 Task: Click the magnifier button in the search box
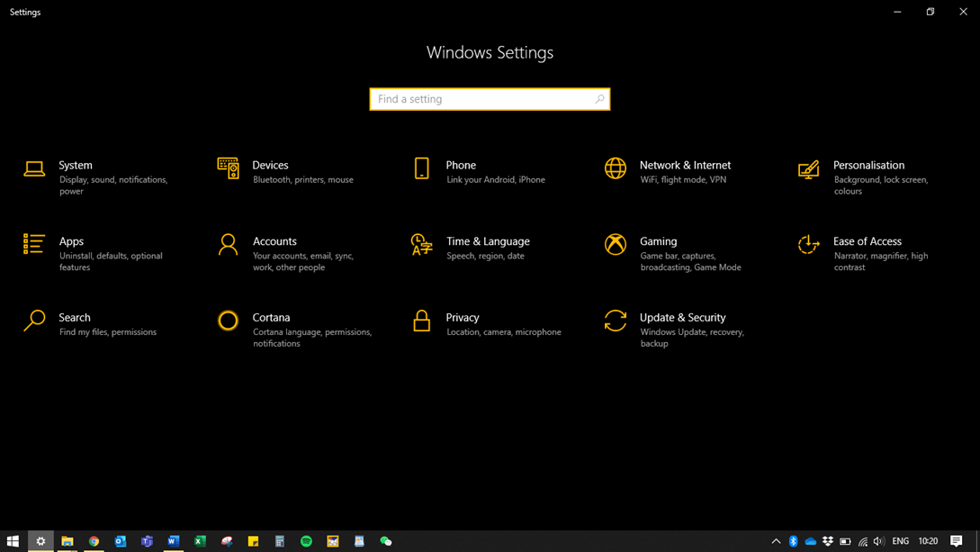point(599,99)
